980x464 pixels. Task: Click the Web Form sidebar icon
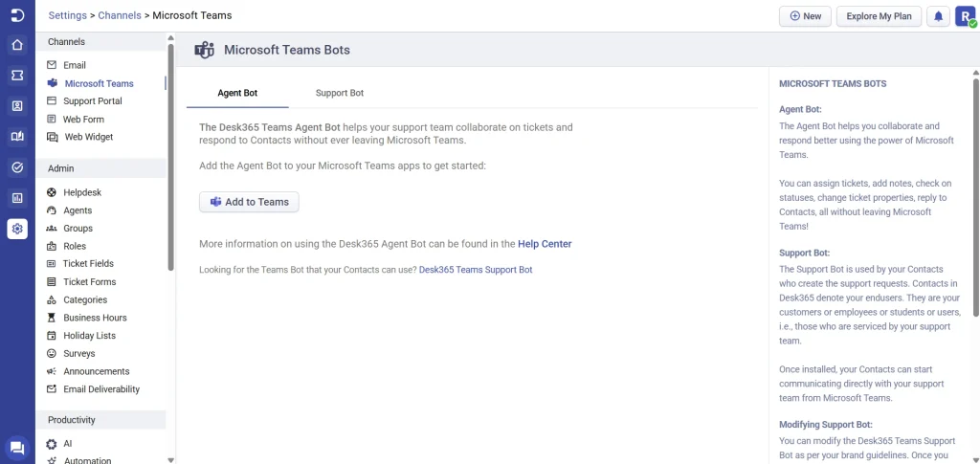point(52,119)
